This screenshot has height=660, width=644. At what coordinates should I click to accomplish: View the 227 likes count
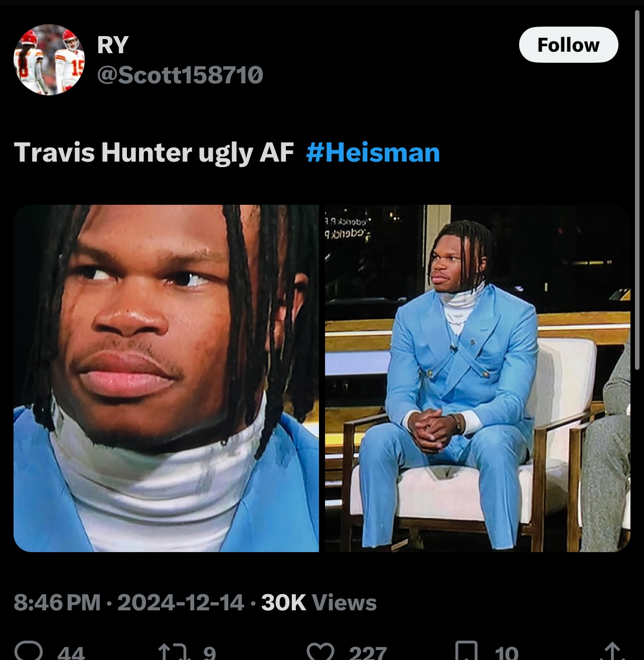point(368,652)
